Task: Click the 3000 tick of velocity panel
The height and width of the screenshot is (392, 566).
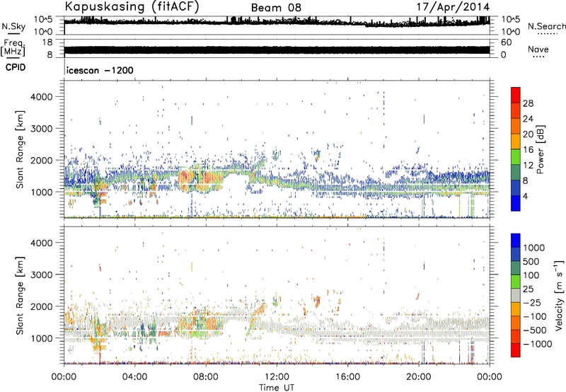Action: [x=41, y=275]
